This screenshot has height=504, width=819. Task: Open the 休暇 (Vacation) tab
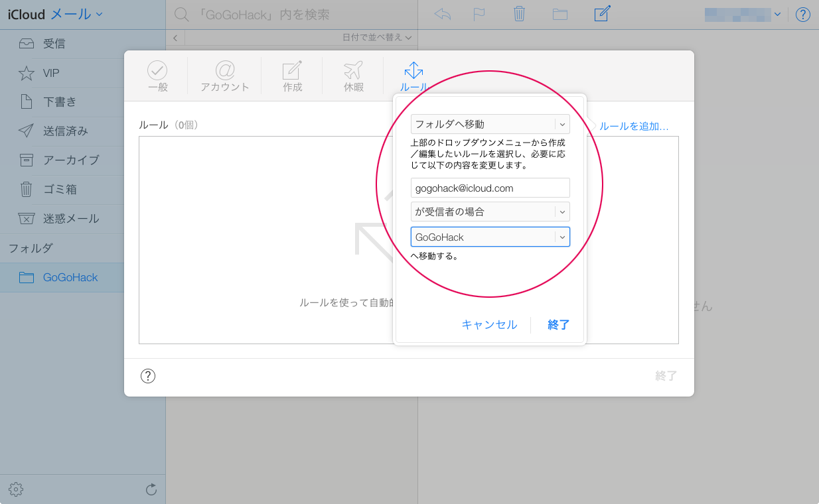click(x=354, y=76)
